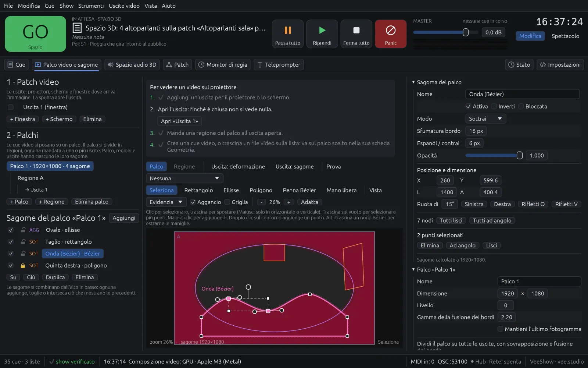The height and width of the screenshot is (368, 588).
Task: Collapse the Sagoma del palco section
Action: click(x=413, y=82)
